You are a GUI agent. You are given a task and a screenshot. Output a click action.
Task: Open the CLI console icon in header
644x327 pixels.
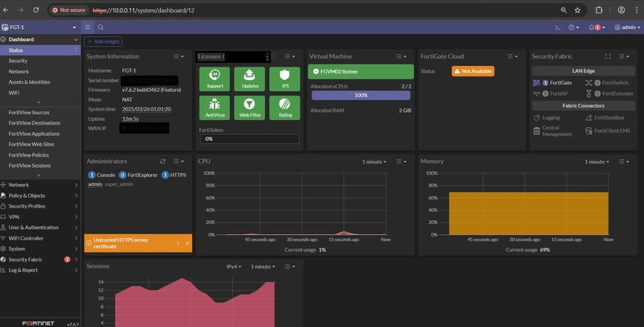point(558,27)
